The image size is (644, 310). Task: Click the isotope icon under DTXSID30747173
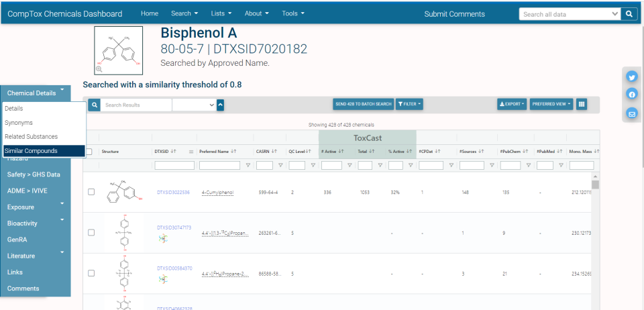[162, 238]
